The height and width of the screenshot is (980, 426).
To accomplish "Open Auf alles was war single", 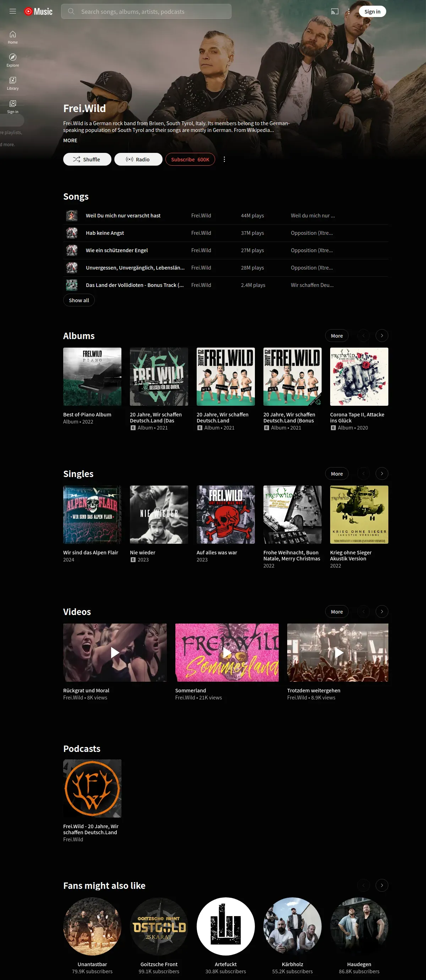I will tap(225, 515).
